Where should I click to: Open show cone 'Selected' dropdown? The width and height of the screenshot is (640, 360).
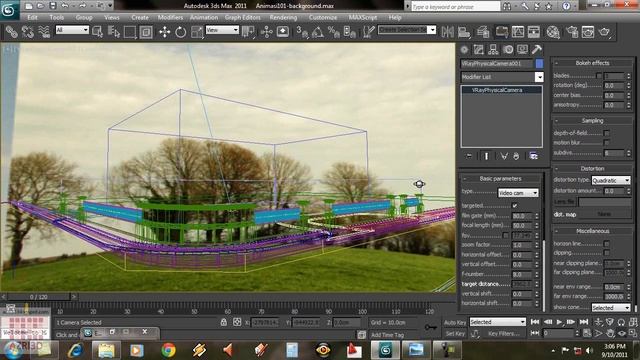pyautogui.click(x=611, y=308)
